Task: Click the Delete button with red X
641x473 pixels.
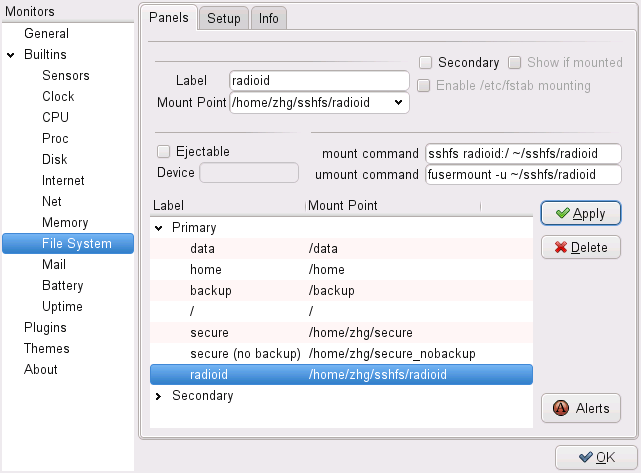Action: (580, 247)
